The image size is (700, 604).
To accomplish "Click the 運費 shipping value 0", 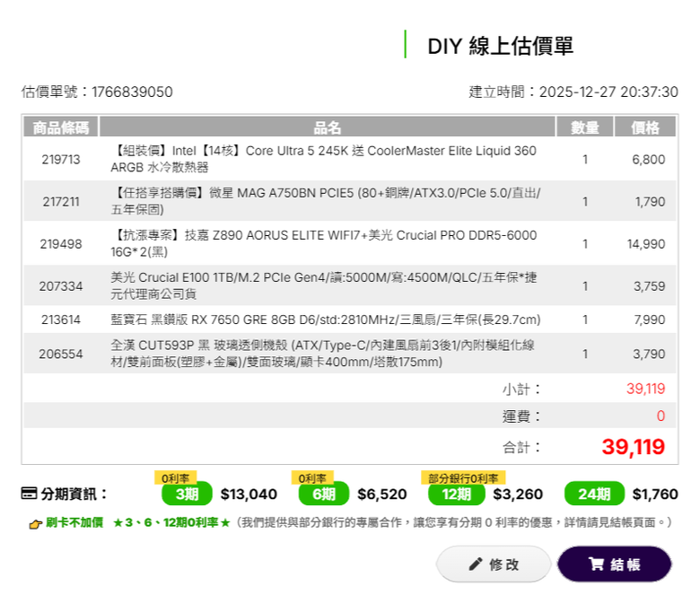I will coord(661,416).
